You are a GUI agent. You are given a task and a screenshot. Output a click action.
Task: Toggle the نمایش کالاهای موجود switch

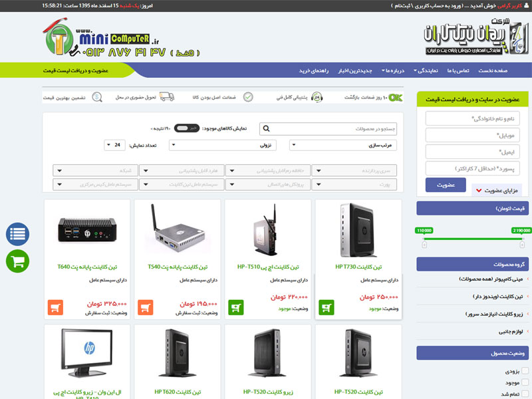pyautogui.click(x=187, y=128)
